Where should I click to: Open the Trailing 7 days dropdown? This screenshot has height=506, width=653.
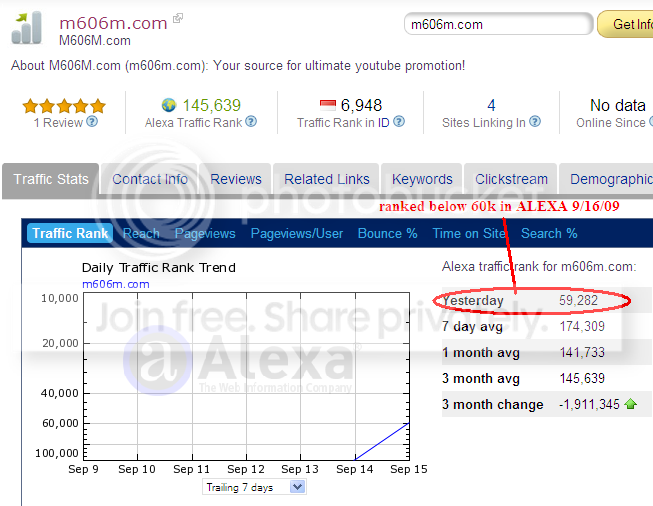254,487
